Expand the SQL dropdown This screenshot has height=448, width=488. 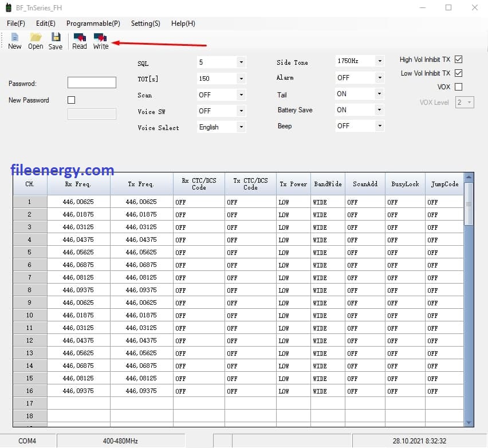(x=241, y=62)
